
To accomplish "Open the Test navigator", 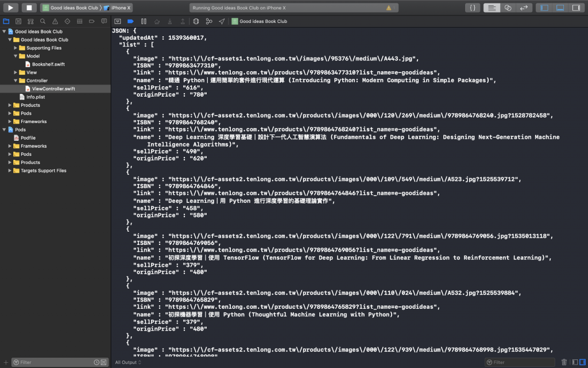I will (68, 21).
